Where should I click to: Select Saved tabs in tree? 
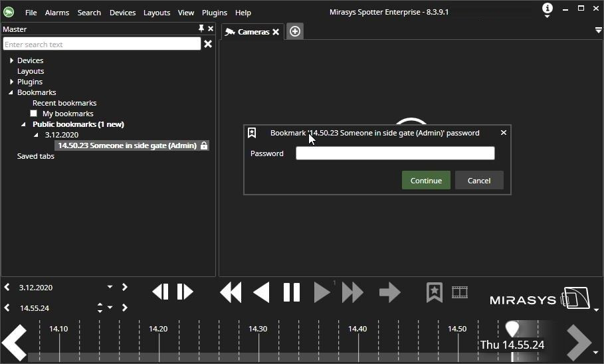pyautogui.click(x=35, y=156)
